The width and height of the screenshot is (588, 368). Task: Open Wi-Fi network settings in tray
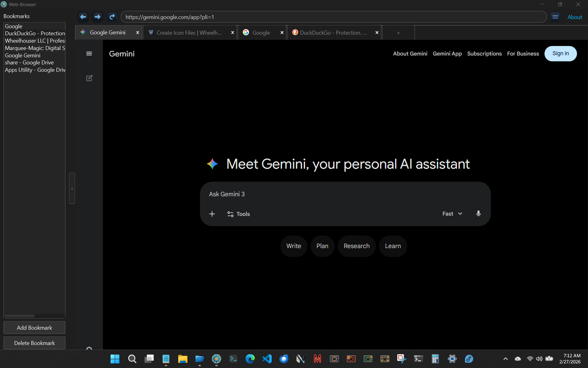click(x=530, y=359)
